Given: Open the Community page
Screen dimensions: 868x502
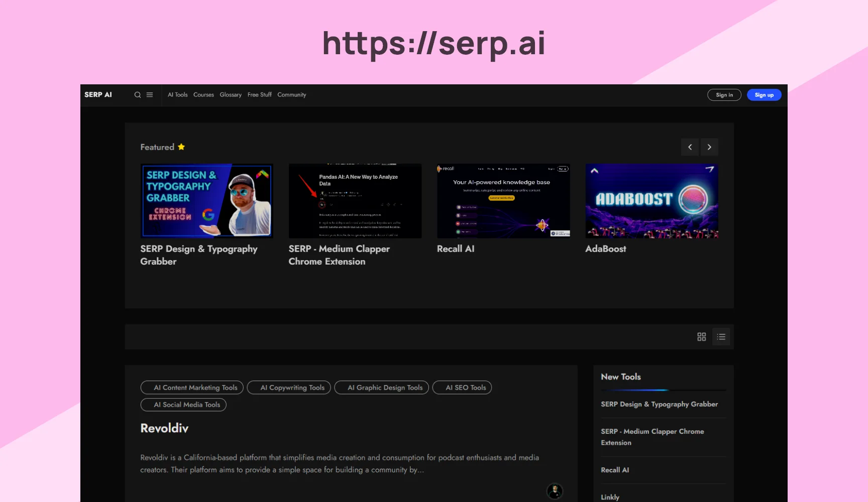Looking at the screenshot, I should point(291,95).
